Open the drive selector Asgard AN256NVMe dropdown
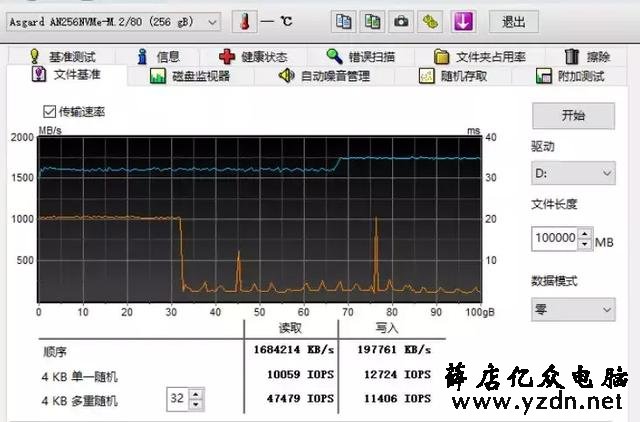This screenshot has width=640, height=422. [x=113, y=22]
